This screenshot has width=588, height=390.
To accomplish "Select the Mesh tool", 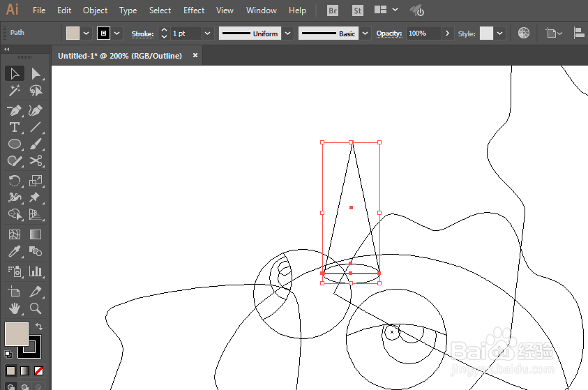I will (x=15, y=234).
